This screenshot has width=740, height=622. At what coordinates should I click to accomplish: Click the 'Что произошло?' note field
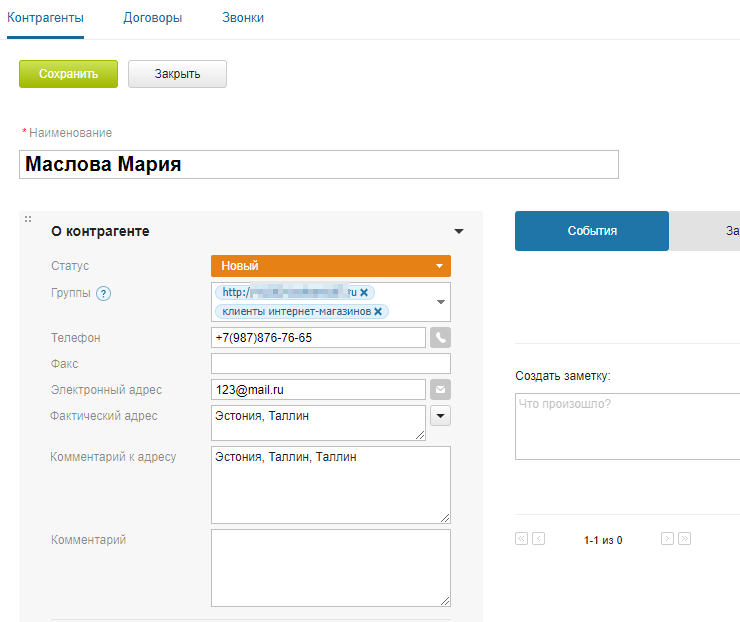coord(627,426)
